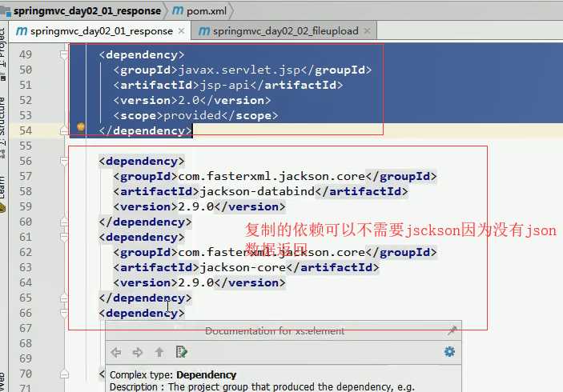Screen dimensions: 563x392
Task: Click Forward arrow in documentation popup
Action: click(138, 352)
